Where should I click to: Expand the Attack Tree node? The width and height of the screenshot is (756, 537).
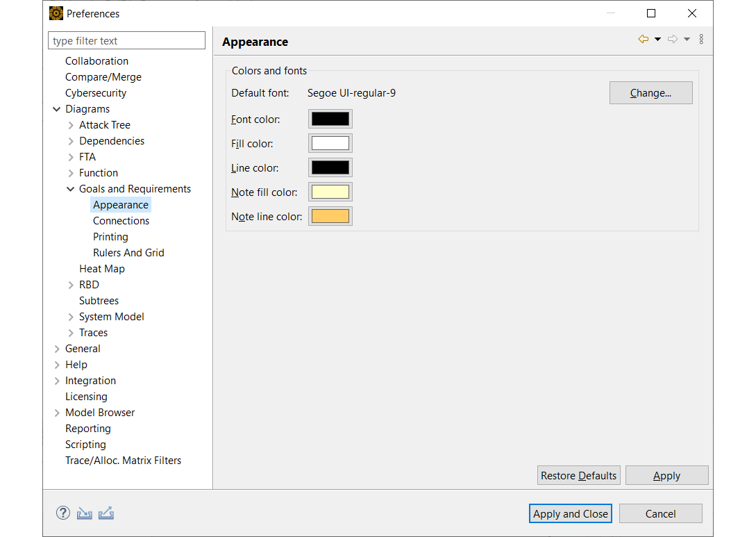click(x=71, y=125)
